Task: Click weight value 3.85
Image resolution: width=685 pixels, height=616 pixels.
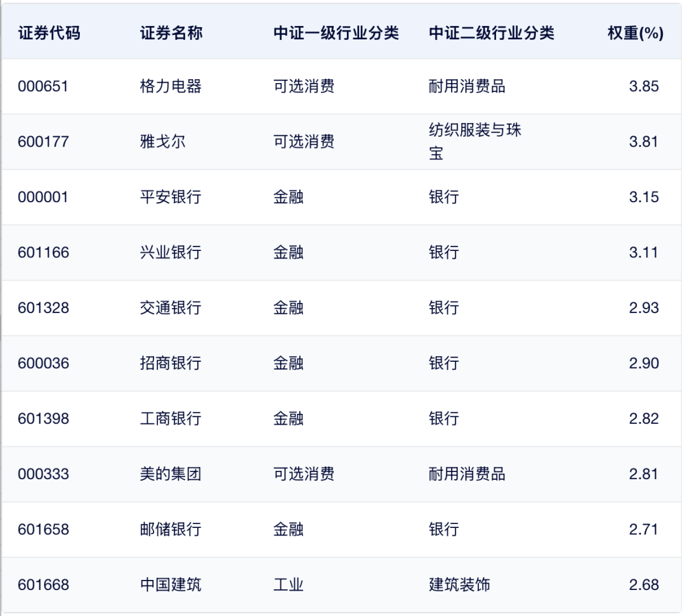Action: click(644, 86)
